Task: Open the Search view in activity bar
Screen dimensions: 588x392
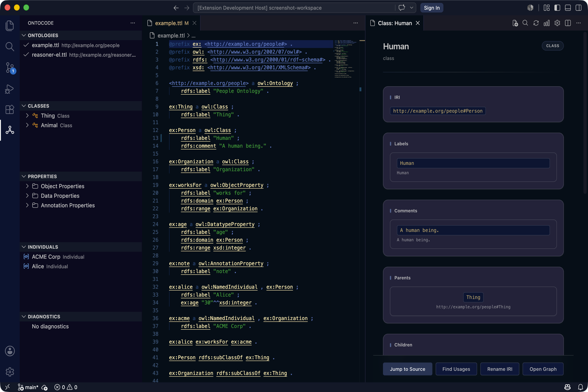Action: coord(10,47)
